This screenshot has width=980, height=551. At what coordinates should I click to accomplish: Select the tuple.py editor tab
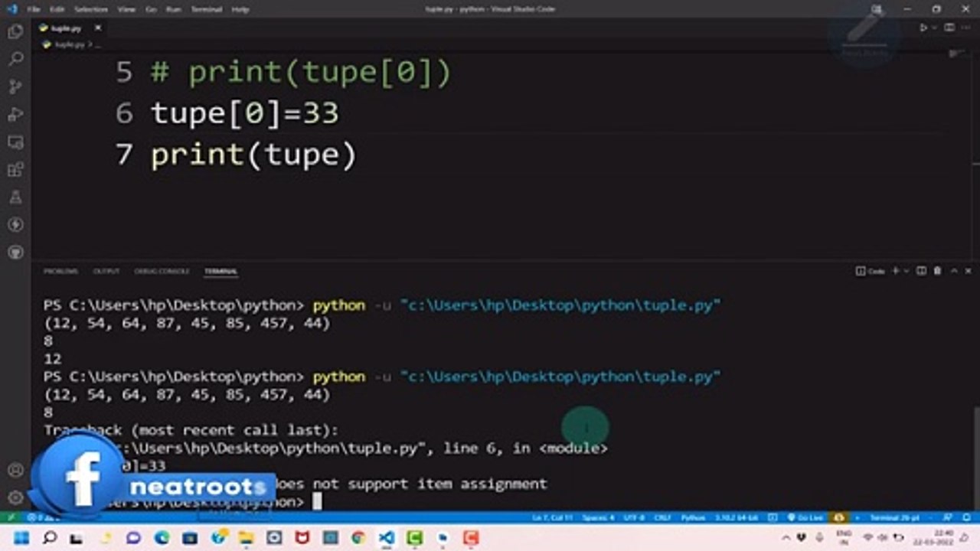pos(67,28)
